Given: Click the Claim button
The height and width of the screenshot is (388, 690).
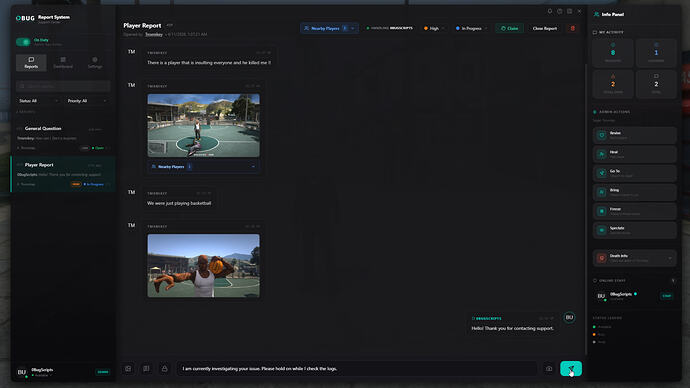Looking at the screenshot, I should point(510,28).
